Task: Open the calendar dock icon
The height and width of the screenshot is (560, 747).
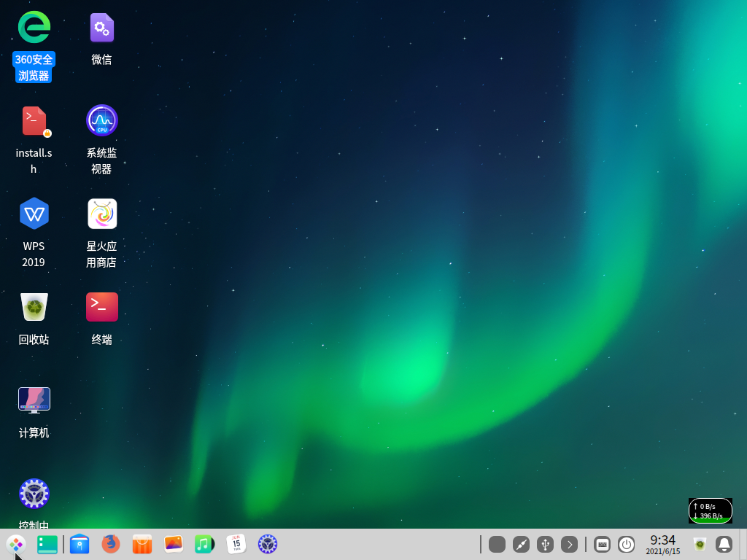Action: (236, 544)
